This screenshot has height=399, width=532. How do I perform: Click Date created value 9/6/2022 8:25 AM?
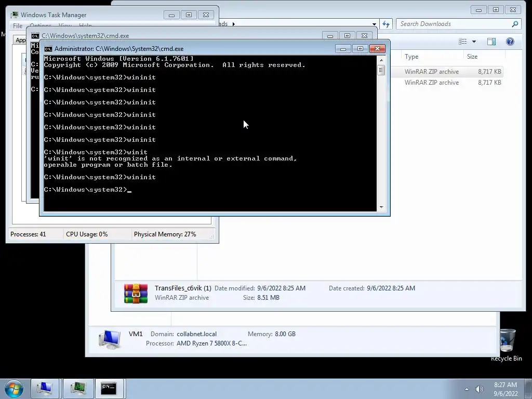(391, 288)
